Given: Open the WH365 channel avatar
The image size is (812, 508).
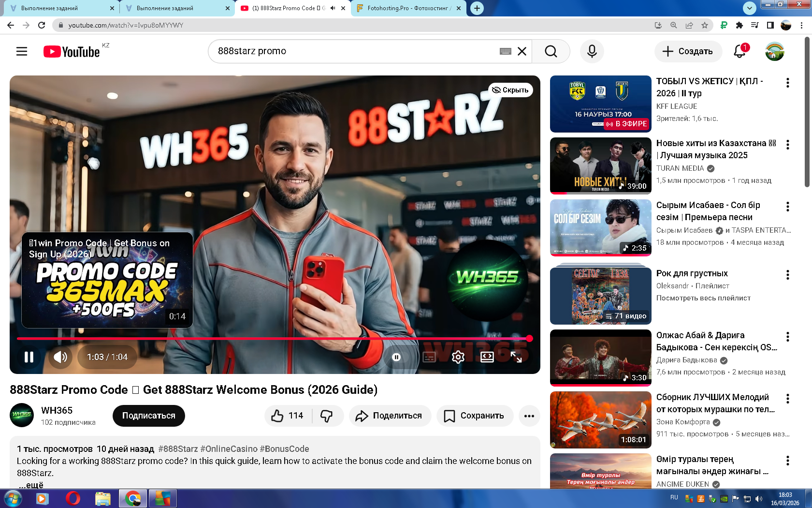Looking at the screenshot, I should pyautogui.click(x=22, y=415).
